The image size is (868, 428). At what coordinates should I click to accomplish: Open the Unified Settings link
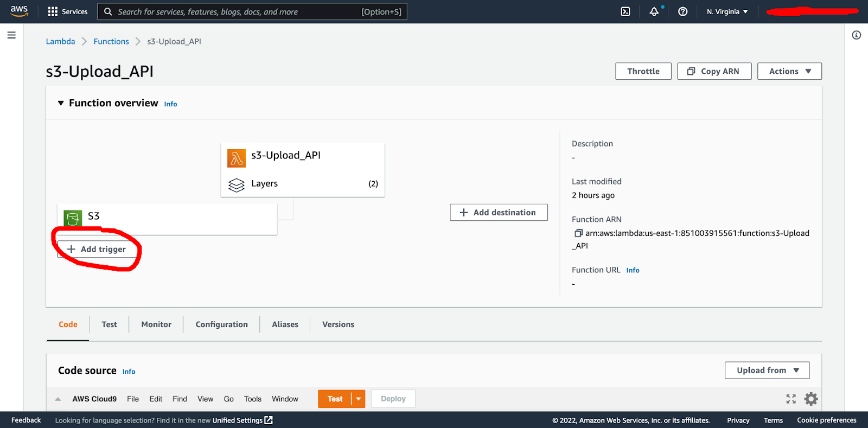tap(242, 420)
